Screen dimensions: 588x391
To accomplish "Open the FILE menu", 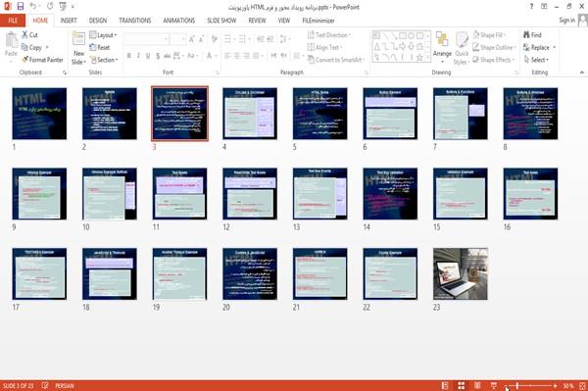I will tap(13, 21).
